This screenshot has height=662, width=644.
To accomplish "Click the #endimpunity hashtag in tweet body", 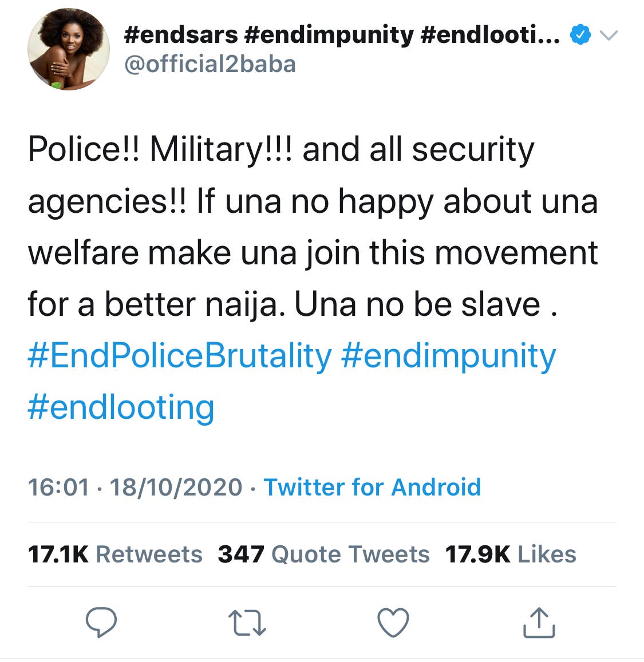I will pos(448,356).
